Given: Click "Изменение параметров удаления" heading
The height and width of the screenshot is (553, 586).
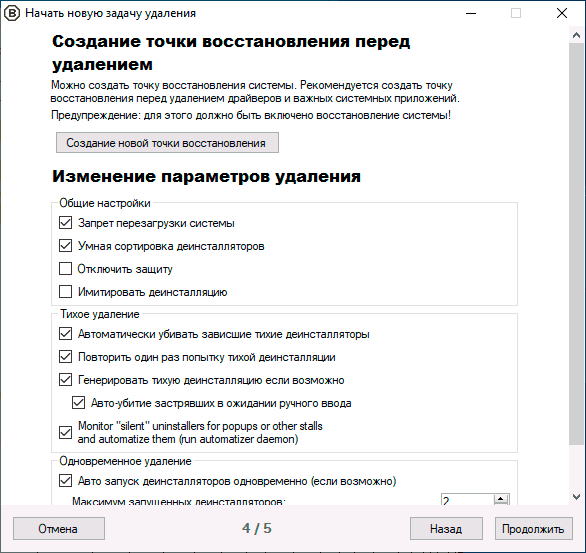Looking at the screenshot, I should (206, 176).
